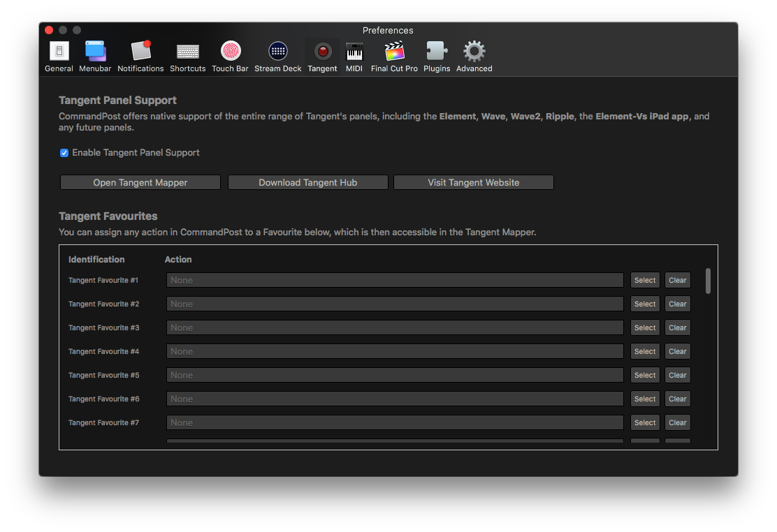Click the Identification column header
This screenshot has height=532, width=777.
pyautogui.click(x=96, y=260)
